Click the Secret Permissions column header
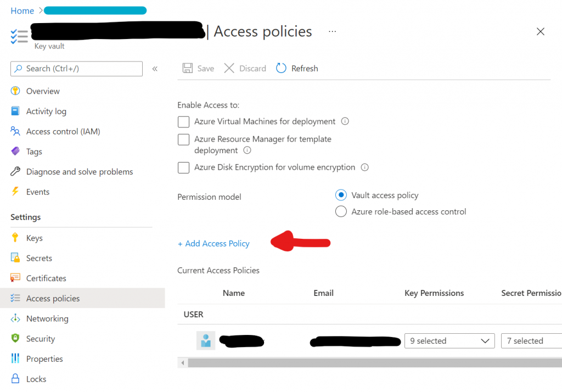This screenshot has height=392, width=562. [x=531, y=293]
